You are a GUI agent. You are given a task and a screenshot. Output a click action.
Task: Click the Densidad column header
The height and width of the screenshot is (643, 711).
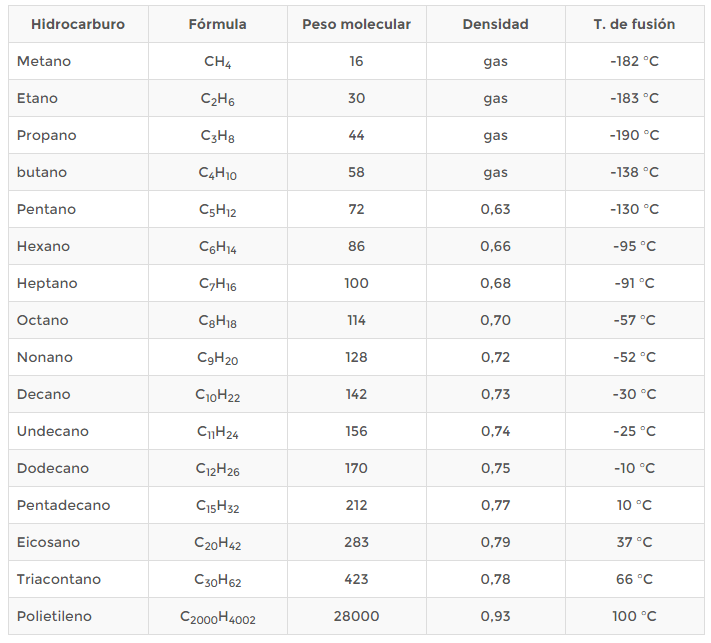[495, 24]
